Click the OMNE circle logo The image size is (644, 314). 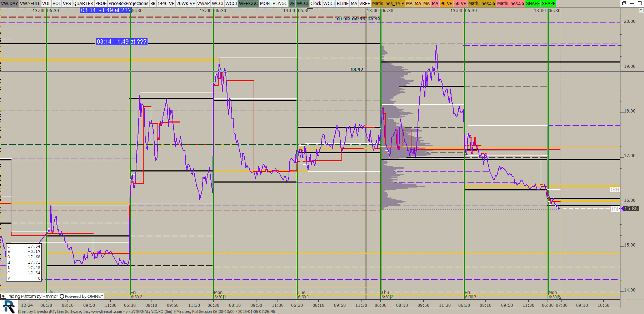coord(62,296)
